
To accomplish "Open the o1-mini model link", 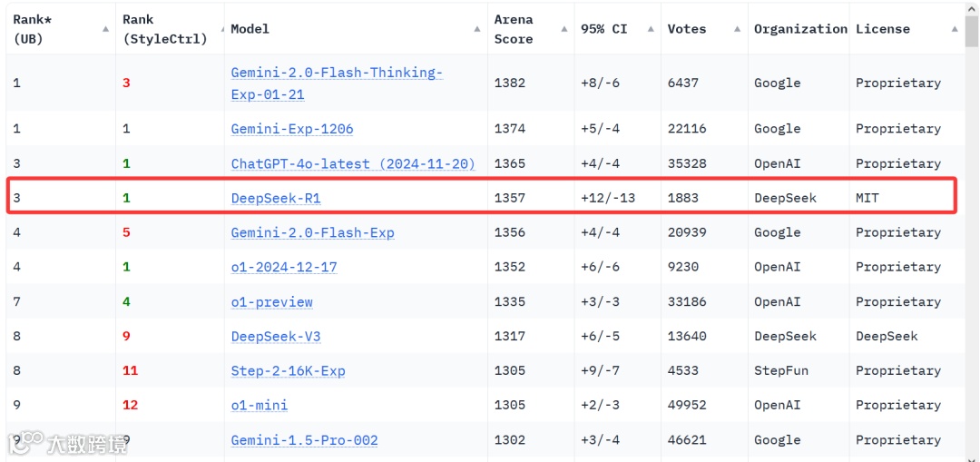I will 260,405.
